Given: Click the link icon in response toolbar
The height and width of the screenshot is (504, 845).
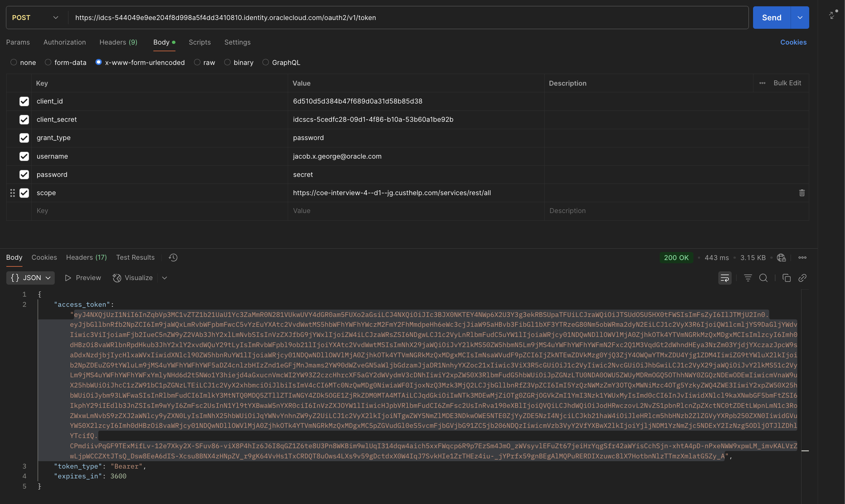Looking at the screenshot, I should click(803, 278).
